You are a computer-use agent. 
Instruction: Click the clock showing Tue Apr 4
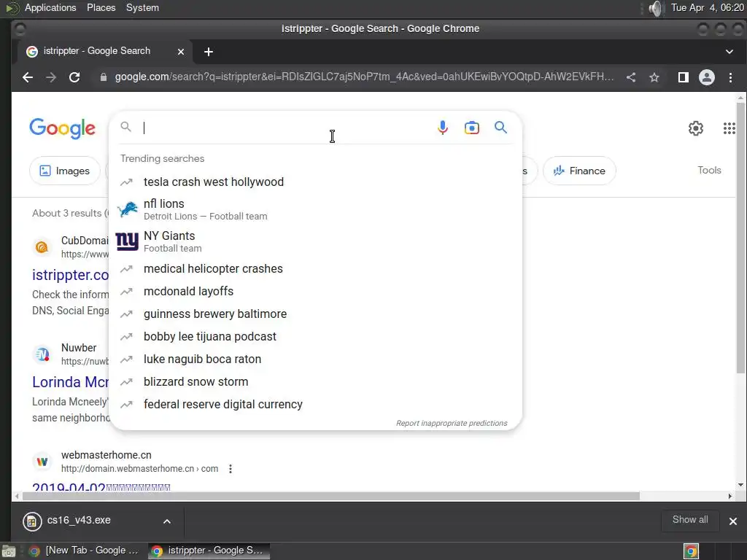pyautogui.click(x=707, y=7)
